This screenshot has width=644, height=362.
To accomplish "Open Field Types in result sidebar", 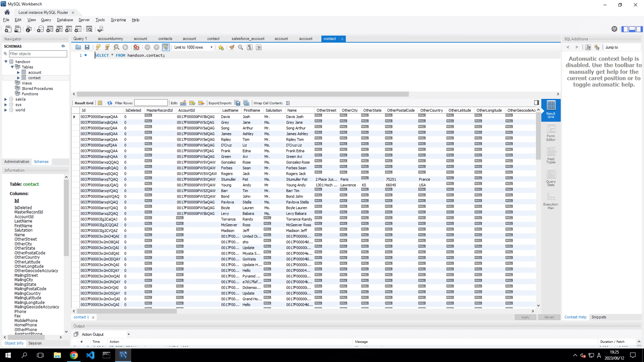I will 550,156.
